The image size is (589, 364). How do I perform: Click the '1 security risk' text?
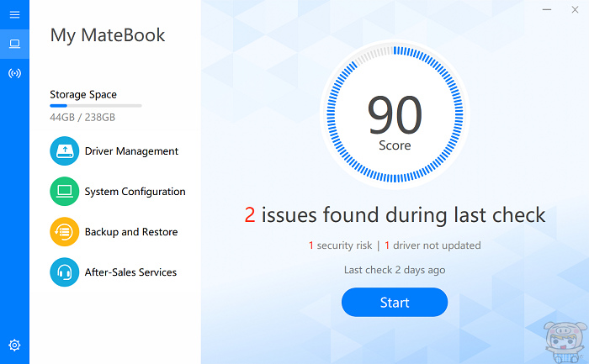click(x=340, y=245)
